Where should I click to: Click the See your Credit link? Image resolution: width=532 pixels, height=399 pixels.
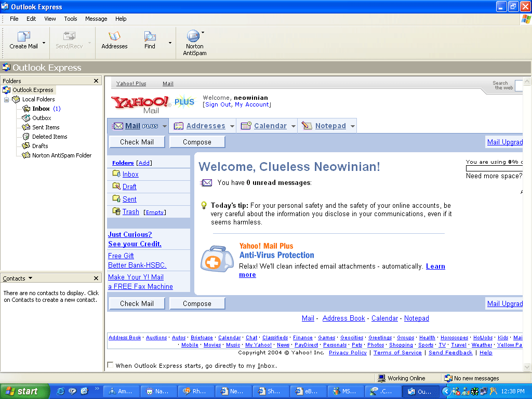click(135, 244)
